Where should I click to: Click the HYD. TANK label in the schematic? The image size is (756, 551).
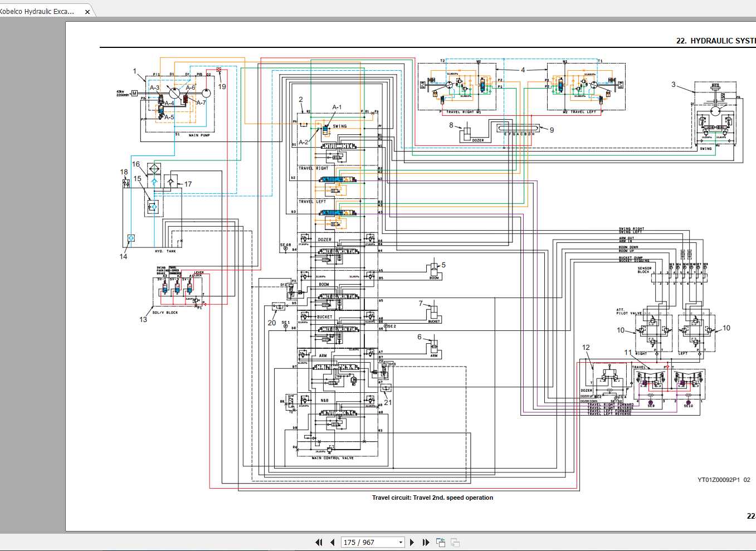165,251
